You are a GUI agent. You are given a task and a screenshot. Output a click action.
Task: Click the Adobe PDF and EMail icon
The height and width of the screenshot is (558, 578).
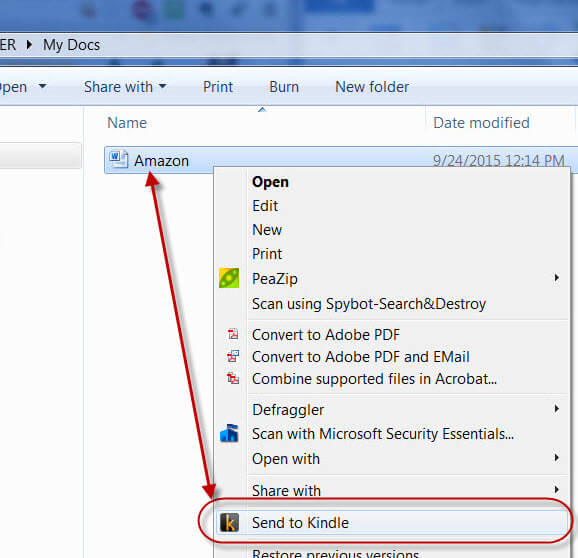pyautogui.click(x=233, y=356)
